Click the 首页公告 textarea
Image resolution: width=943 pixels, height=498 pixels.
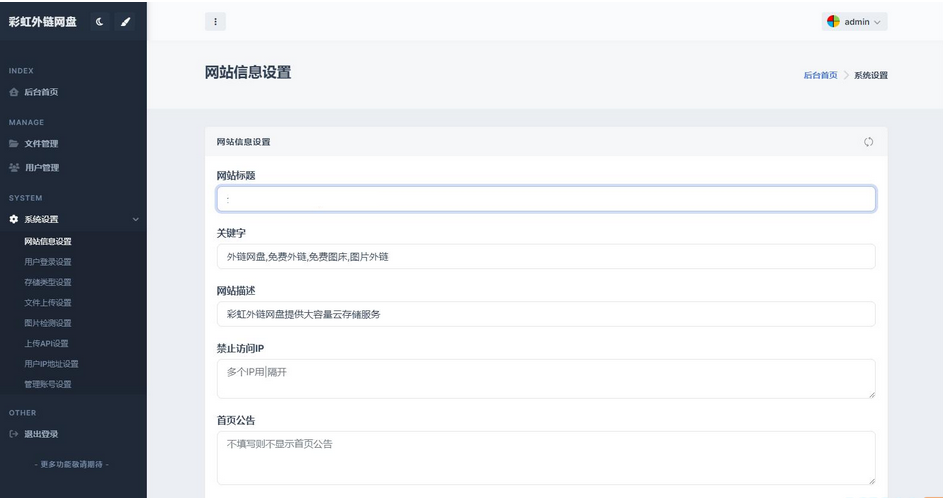click(x=546, y=458)
